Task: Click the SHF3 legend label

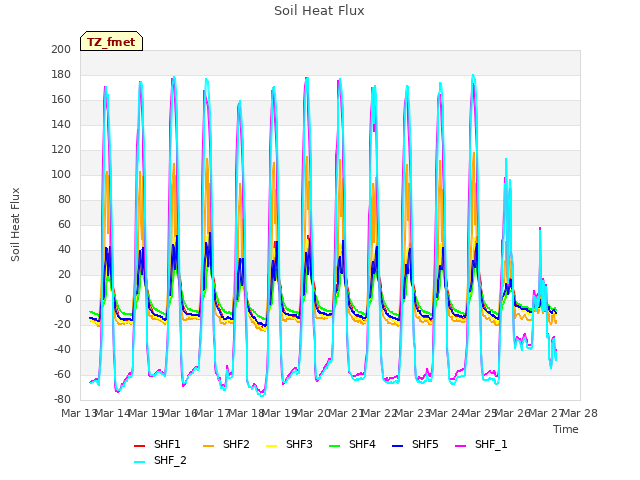Action: (299, 444)
